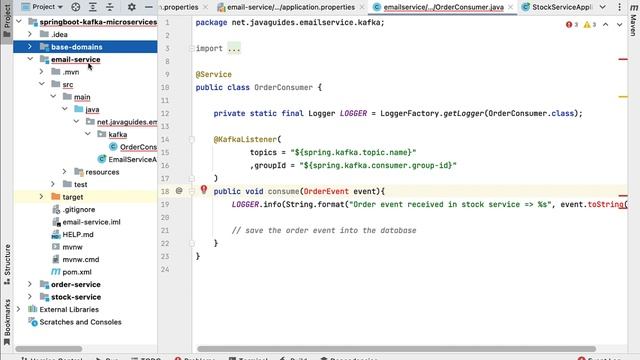Viewport: 640px width, 360px height.
Task: Switch to email-service application.properties tab
Action: point(291,7)
